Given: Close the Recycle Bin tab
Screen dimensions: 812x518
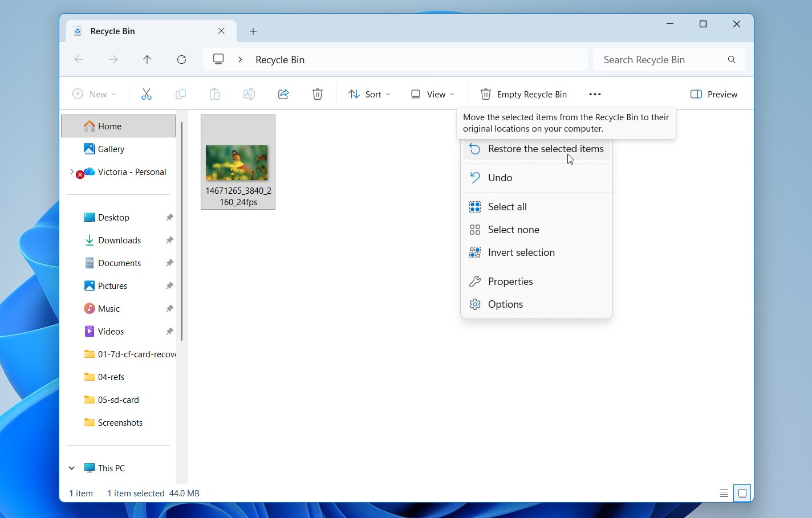Looking at the screenshot, I should 221,31.
